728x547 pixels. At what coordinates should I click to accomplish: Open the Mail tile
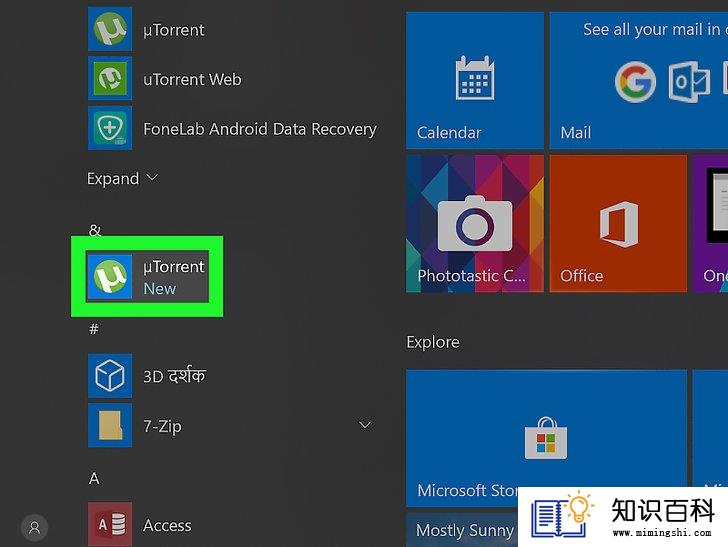pyautogui.click(x=639, y=80)
